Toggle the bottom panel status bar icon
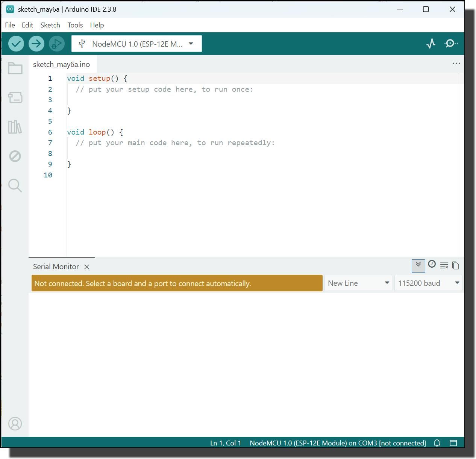 pos(453,443)
